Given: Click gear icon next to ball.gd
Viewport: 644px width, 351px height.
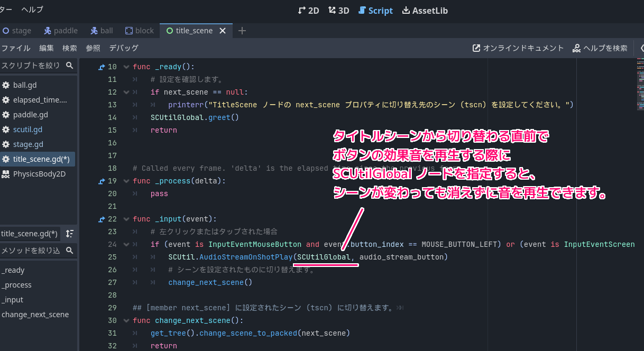Looking at the screenshot, I should click(6, 85).
